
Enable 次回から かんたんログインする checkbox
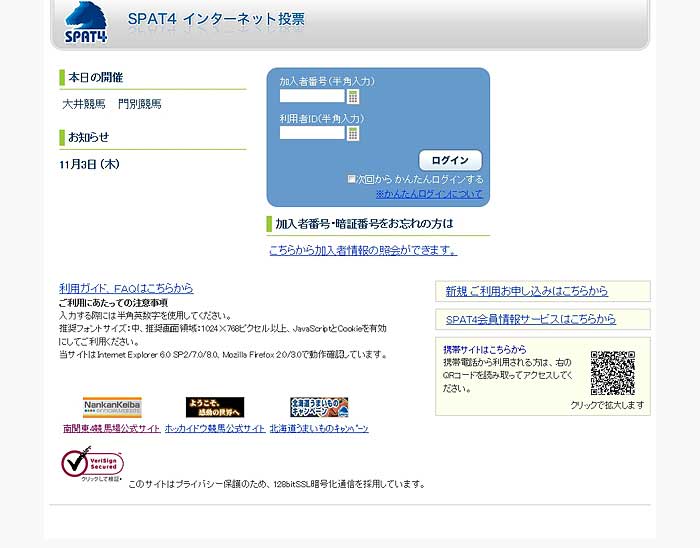tap(352, 179)
